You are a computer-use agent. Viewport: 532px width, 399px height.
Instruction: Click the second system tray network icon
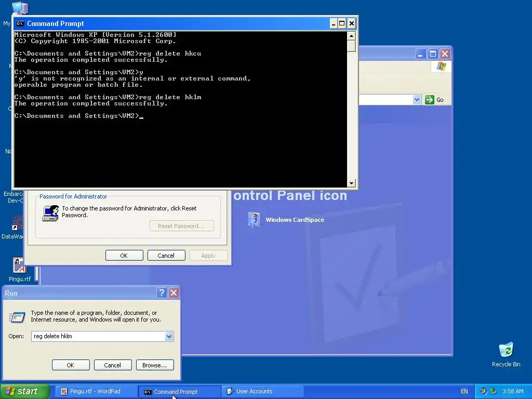[x=493, y=391]
